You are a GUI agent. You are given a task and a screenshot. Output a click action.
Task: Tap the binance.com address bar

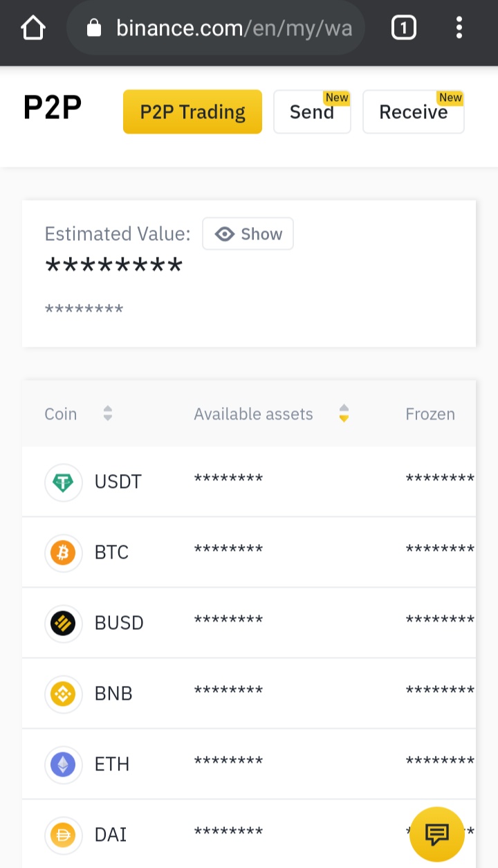pyautogui.click(x=215, y=28)
